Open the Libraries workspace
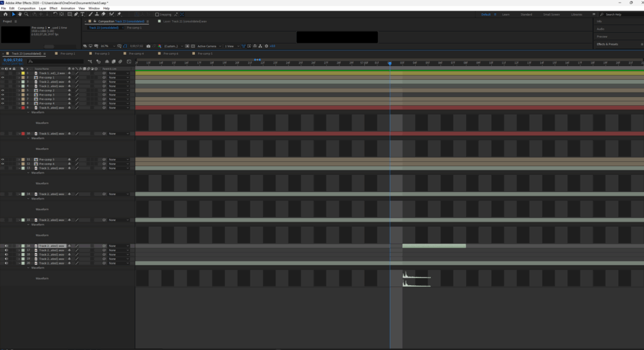Image resolution: width=644 pixels, height=350 pixels. tap(576, 14)
